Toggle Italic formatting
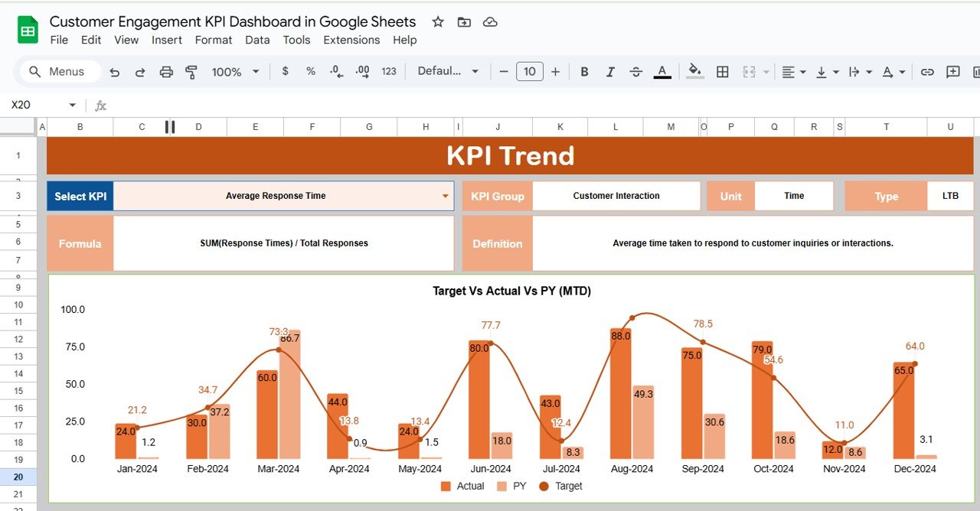980x511 pixels. (x=610, y=72)
